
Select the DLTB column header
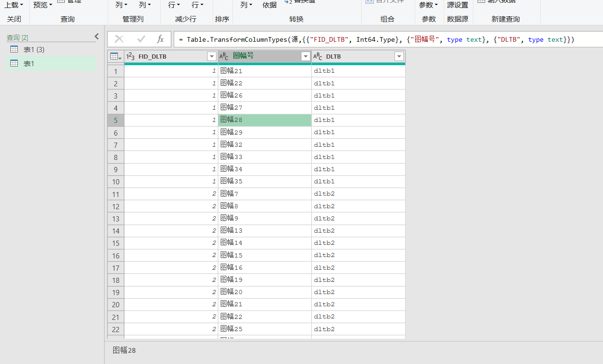pyautogui.click(x=358, y=57)
